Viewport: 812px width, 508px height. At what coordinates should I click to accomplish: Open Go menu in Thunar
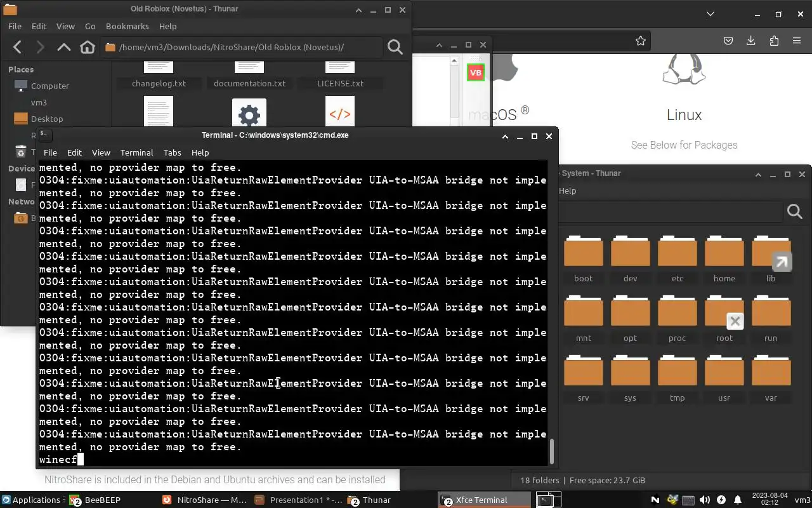pos(90,26)
